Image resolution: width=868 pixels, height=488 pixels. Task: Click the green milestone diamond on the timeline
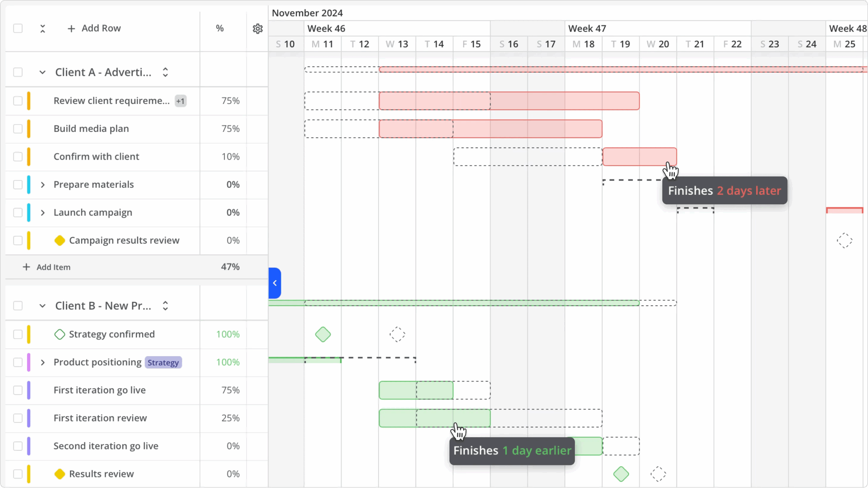(322, 334)
